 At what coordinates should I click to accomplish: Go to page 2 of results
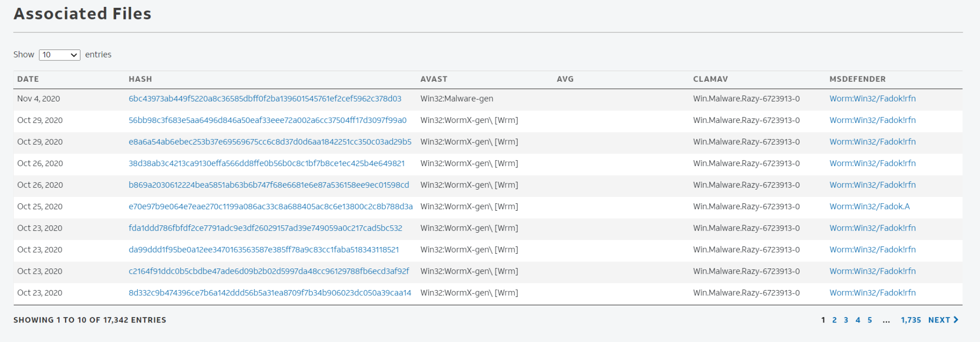pos(834,320)
